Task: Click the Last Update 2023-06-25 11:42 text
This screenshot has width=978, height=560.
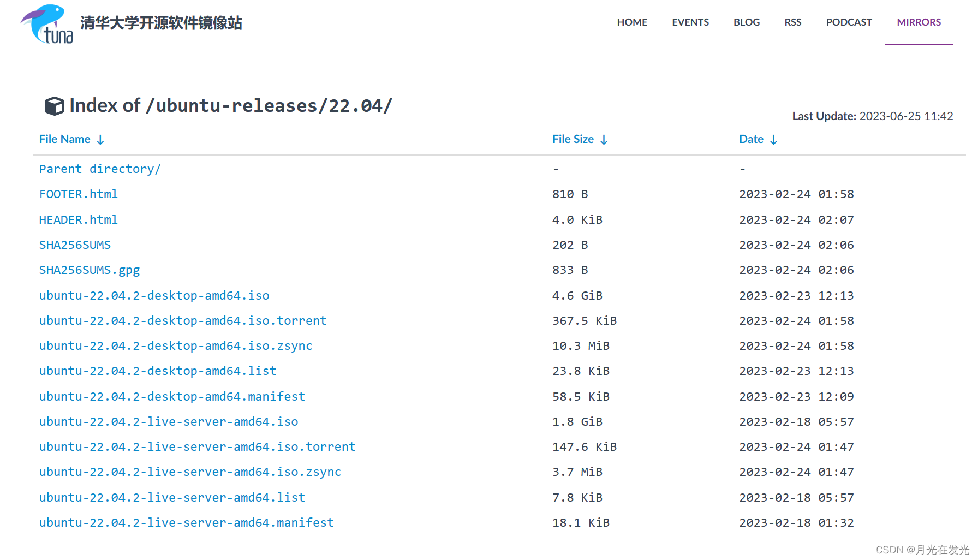Action: coord(873,116)
